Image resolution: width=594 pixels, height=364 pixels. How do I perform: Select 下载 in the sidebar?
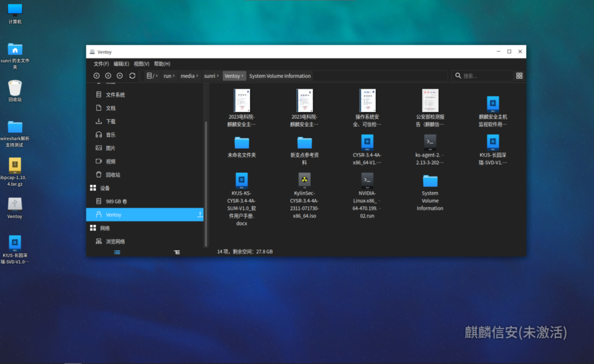(110, 121)
